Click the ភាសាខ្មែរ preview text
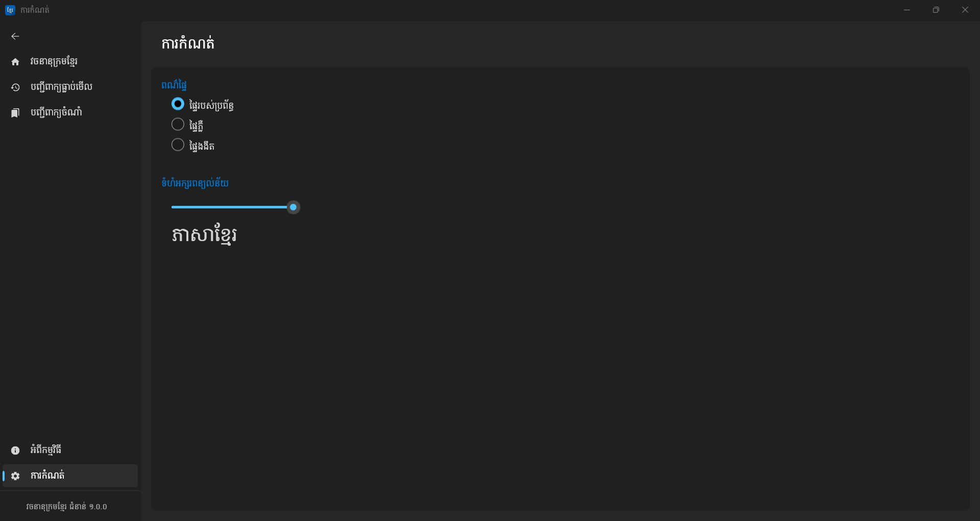The height and width of the screenshot is (521, 980). click(204, 235)
